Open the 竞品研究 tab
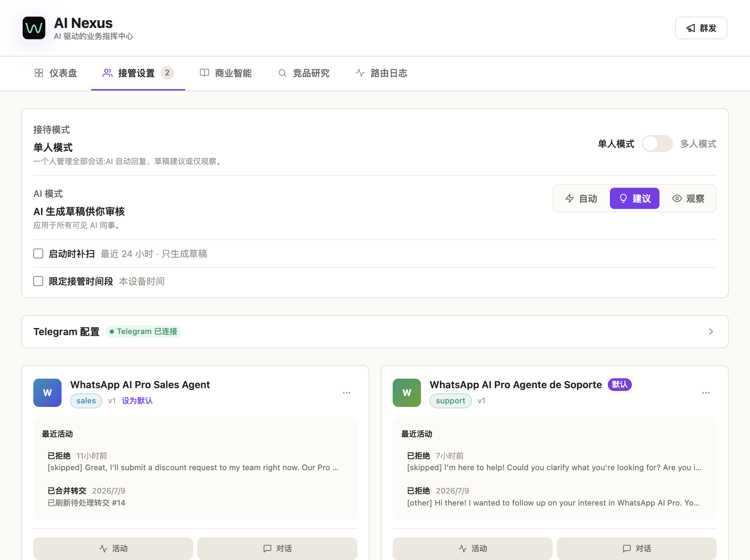This screenshot has height=560, width=750. pyautogui.click(x=304, y=73)
